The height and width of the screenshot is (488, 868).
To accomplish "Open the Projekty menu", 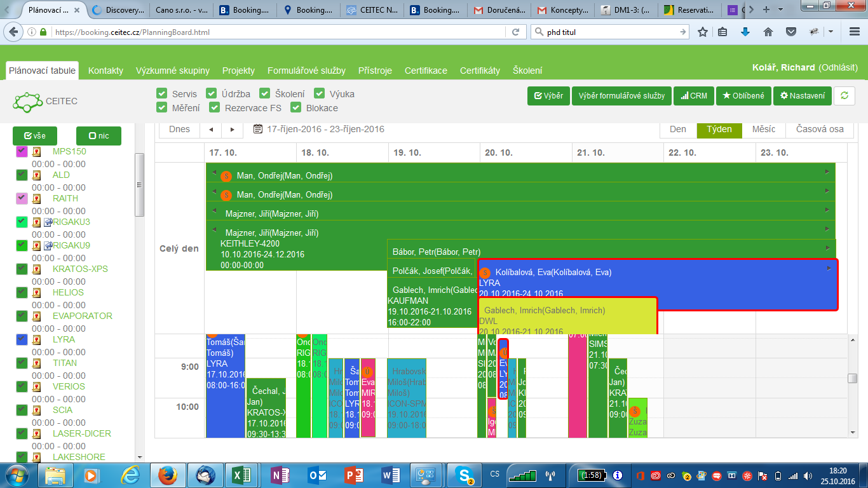I will tap(238, 71).
